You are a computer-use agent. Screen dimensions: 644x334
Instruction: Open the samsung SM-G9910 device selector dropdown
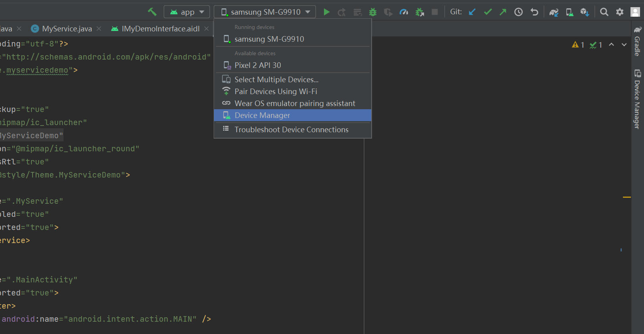pos(265,12)
